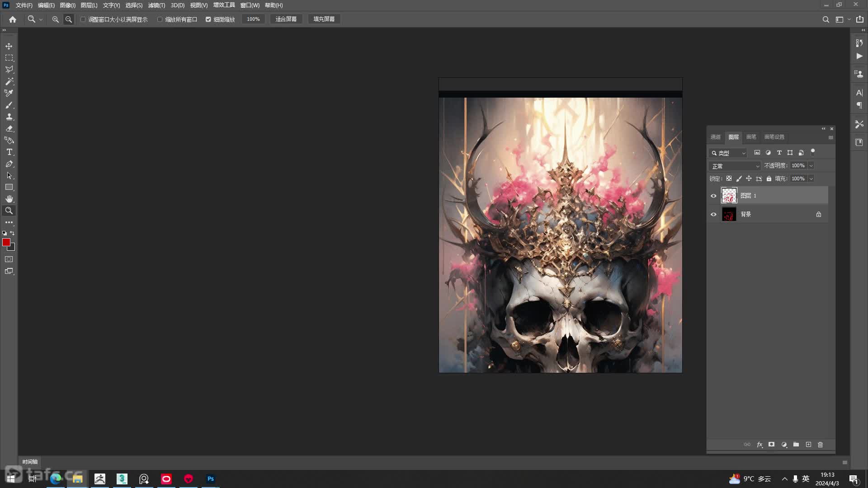Switch to the Brush Settings tab
The height and width of the screenshot is (488, 868).
point(774,137)
